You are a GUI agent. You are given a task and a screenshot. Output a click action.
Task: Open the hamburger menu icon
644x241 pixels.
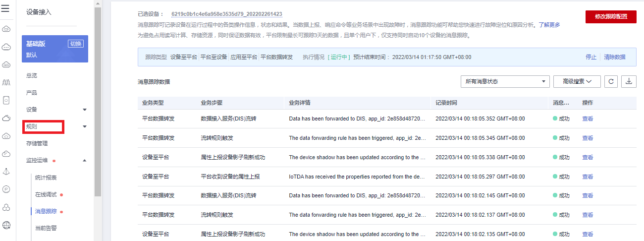5,9
